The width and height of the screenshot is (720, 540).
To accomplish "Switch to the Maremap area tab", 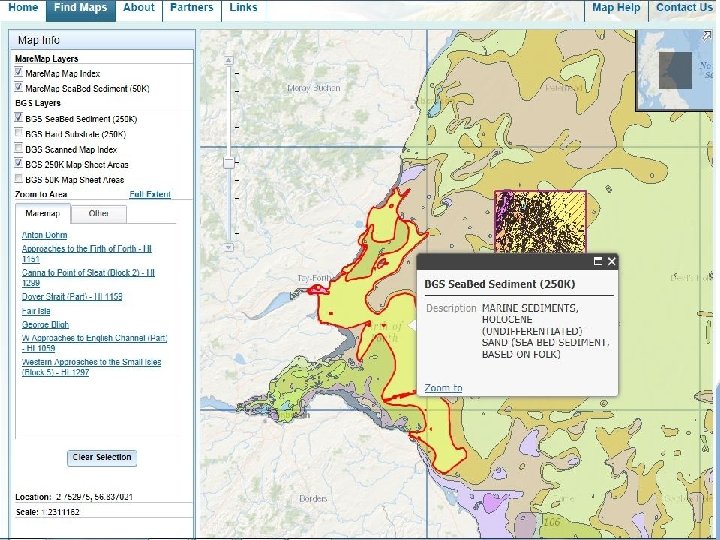I will [x=43, y=214].
